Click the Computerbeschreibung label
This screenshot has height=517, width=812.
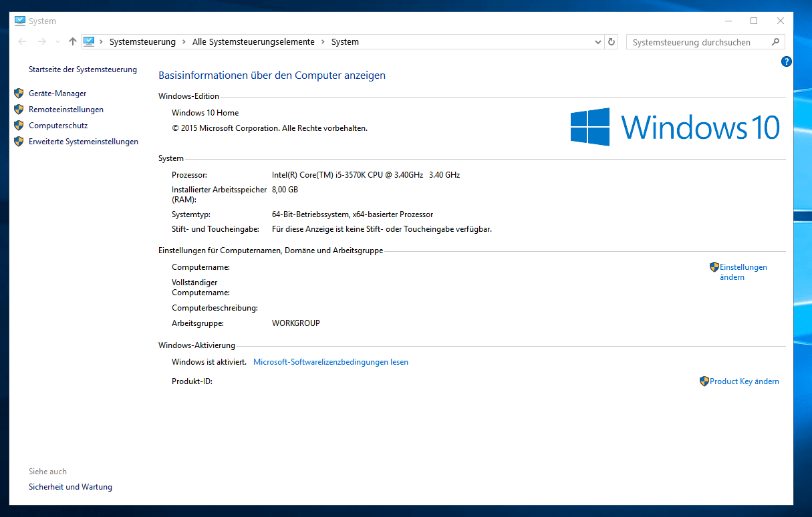tap(215, 308)
